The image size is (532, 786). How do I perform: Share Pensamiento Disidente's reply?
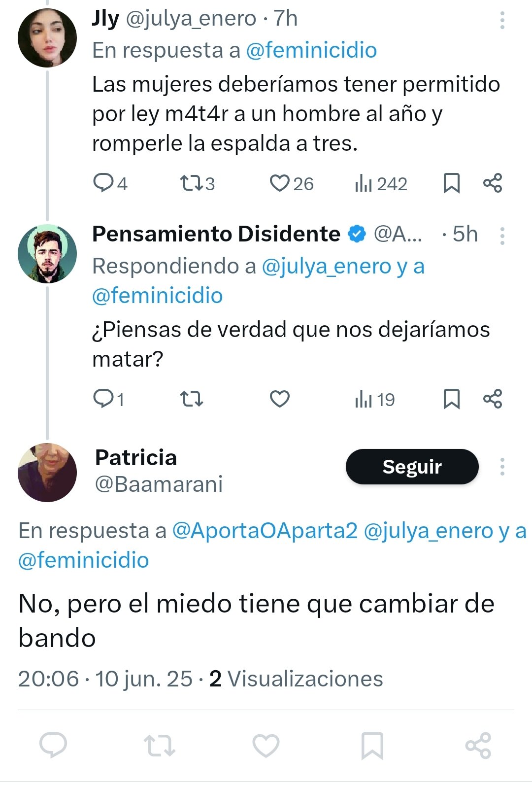point(493,399)
